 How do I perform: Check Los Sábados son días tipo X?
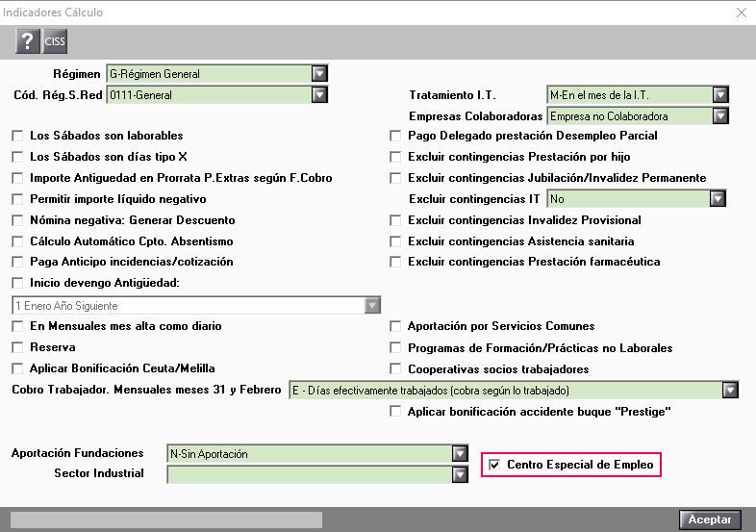click(18, 157)
